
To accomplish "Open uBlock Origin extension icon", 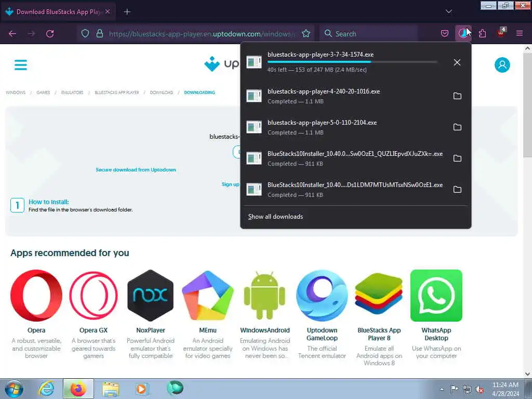I will click(x=501, y=33).
